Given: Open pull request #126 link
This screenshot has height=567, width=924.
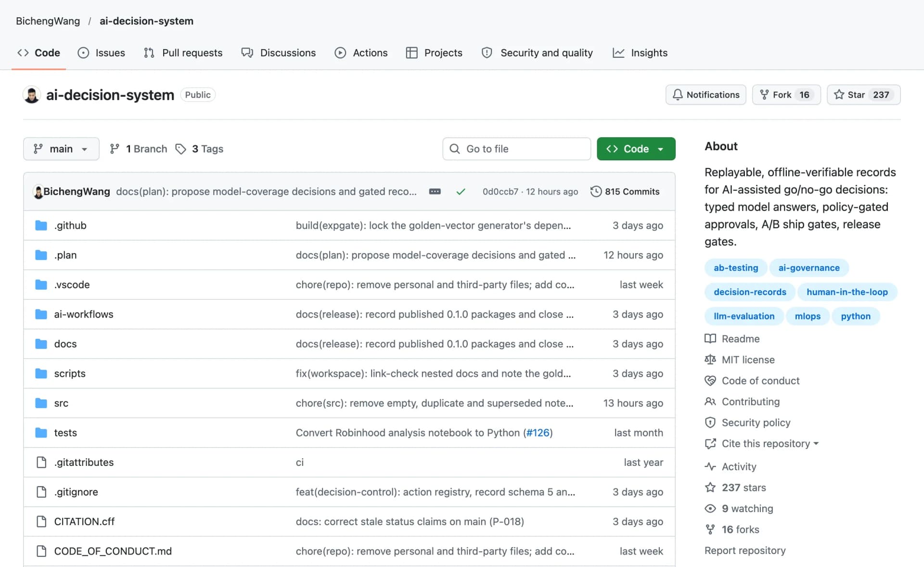Looking at the screenshot, I should click(538, 433).
